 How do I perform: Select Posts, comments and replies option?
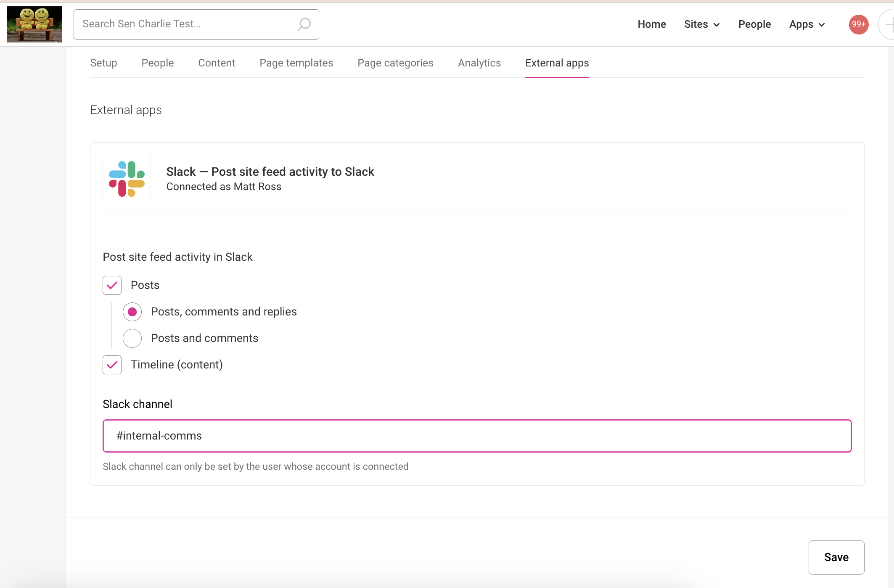tap(132, 312)
